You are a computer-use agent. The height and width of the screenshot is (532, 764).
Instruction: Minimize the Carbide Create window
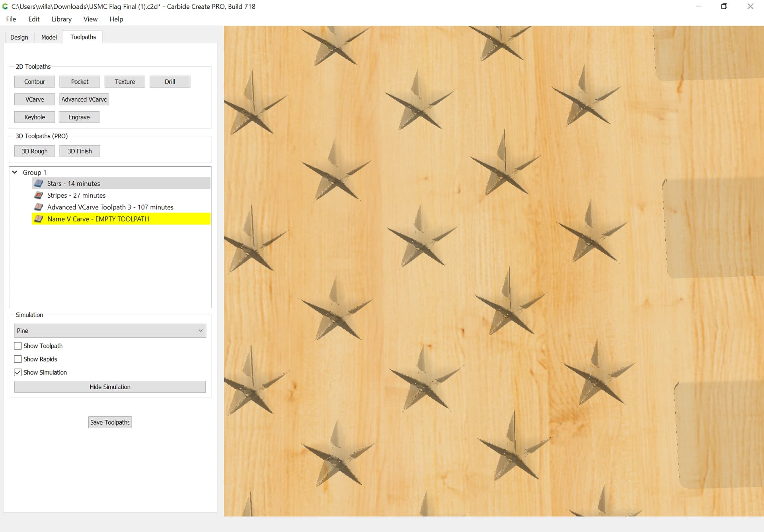698,6
